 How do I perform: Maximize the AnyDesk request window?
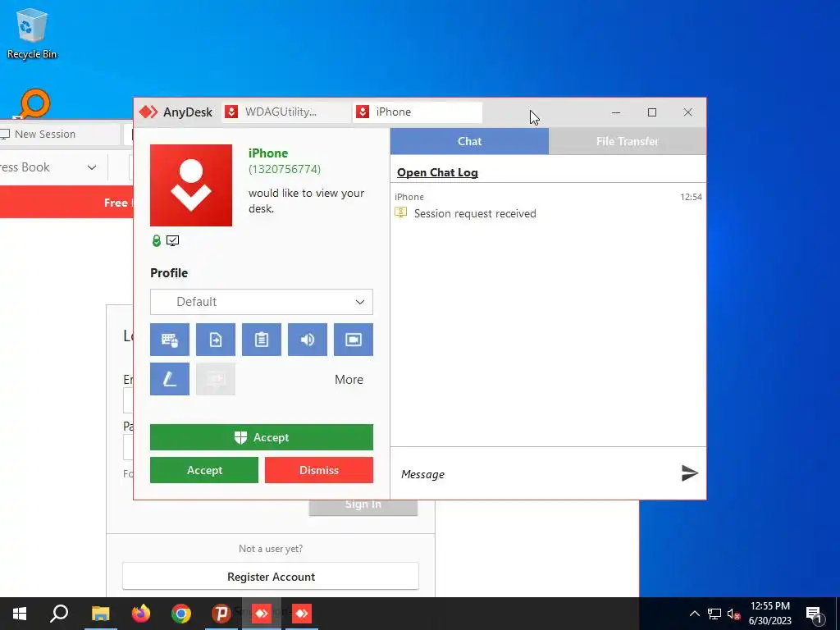[x=652, y=112]
